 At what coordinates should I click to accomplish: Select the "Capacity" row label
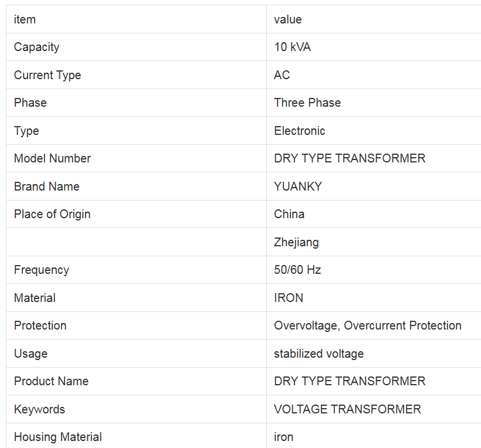point(36,47)
